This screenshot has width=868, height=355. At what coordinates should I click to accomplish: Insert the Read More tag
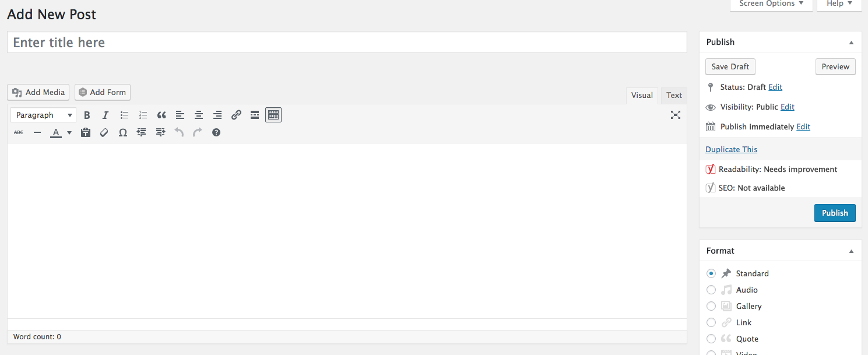255,115
